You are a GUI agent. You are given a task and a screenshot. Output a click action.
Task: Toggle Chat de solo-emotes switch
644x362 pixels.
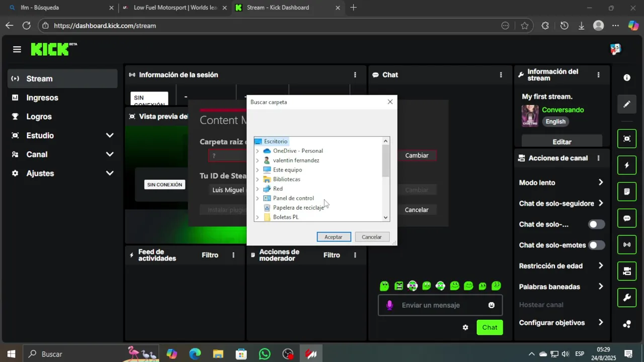[x=597, y=245]
